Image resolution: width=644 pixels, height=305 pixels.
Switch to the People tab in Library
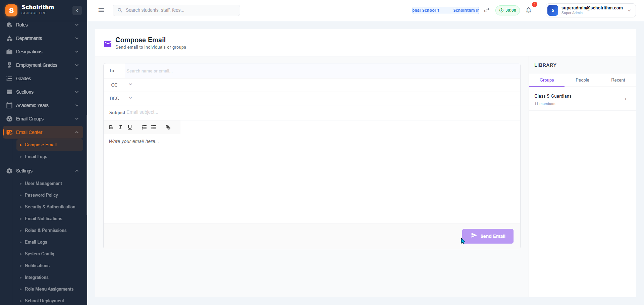[582, 80]
